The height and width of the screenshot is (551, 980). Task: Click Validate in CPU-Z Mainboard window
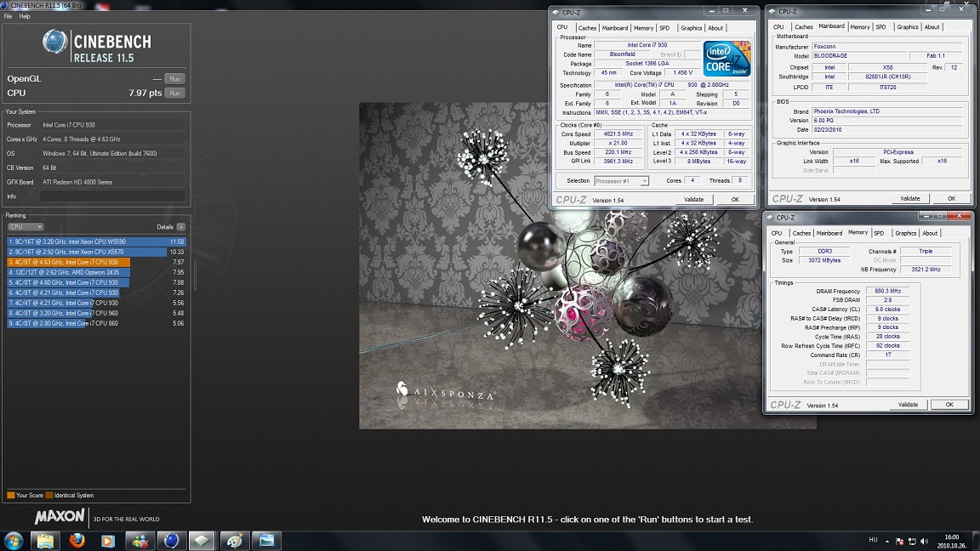(x=910, y=199)
